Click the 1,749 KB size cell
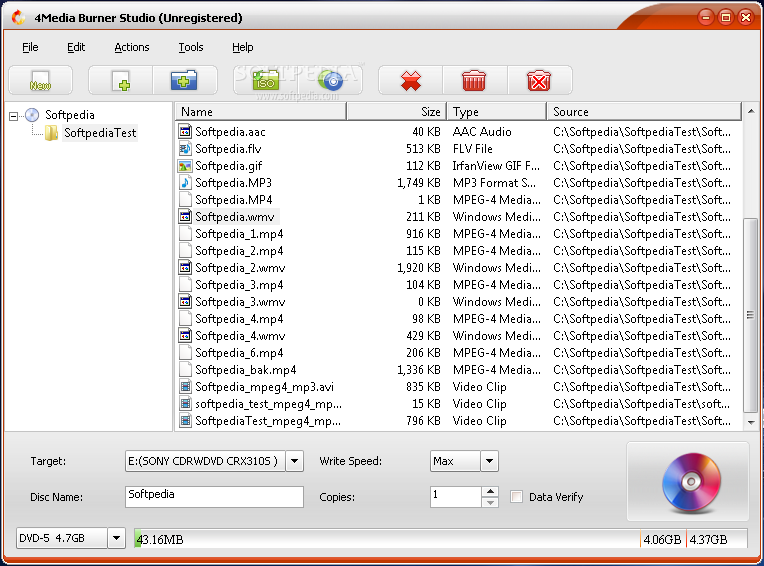 (419, 183)
